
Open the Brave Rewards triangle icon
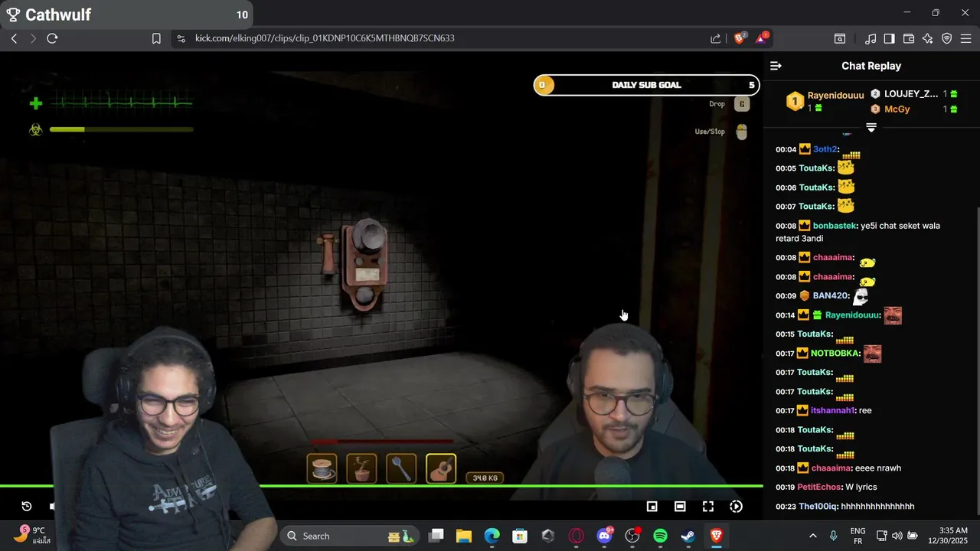pyautogui.click(x=762, y=38)
